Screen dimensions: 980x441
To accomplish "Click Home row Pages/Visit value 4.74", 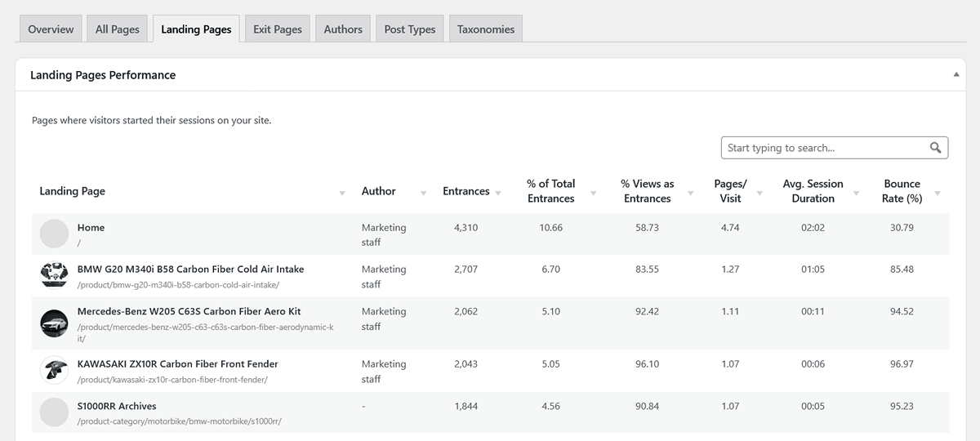I will (730, 228).
